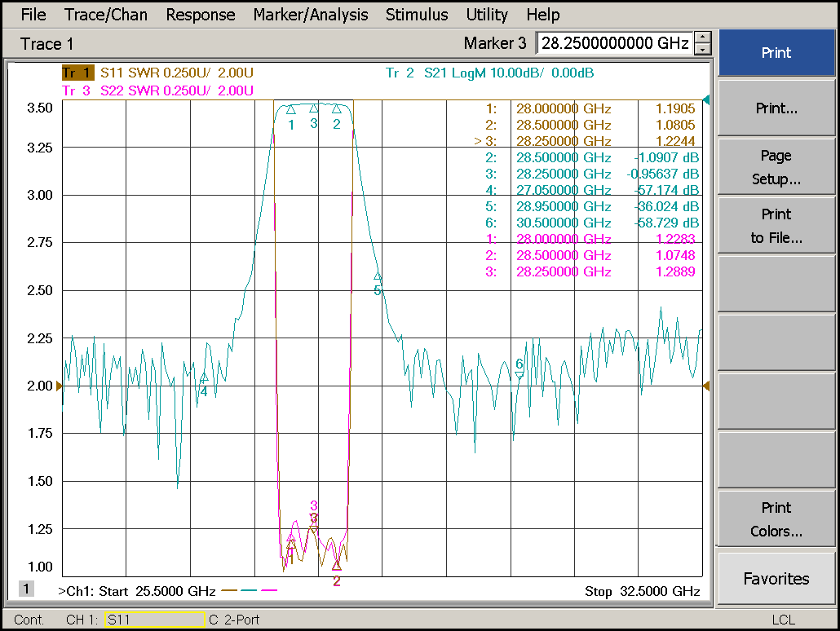
Task: Select the Tr 1 S11 SWR trace label
Action: coord(157,73)
